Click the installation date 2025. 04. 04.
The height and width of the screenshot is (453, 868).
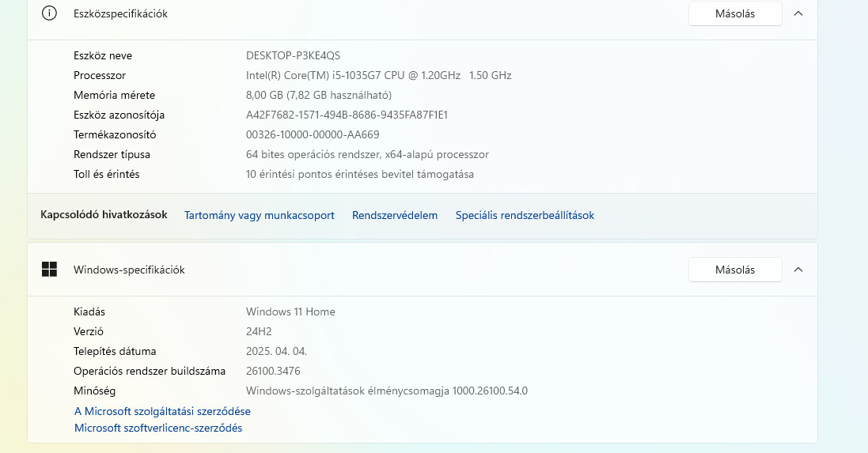click(276, 351)
